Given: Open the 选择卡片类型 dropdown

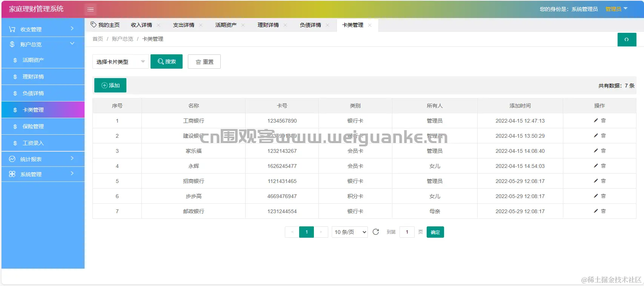Looking at the screenshot, I should (121, 62).
